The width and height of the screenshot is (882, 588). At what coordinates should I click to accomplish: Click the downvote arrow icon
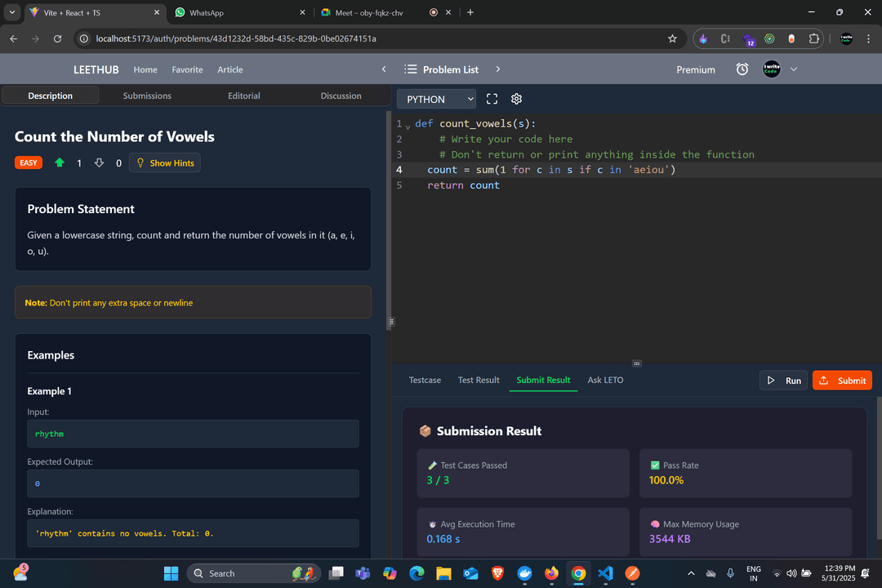tap(100, 163)
